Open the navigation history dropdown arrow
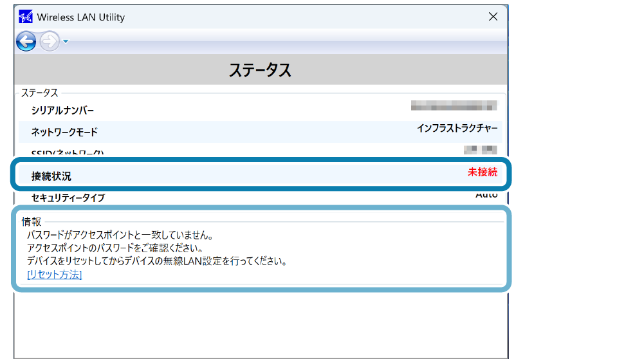The image size is (644, 359). pyautogui.click(x=66, y=42)
